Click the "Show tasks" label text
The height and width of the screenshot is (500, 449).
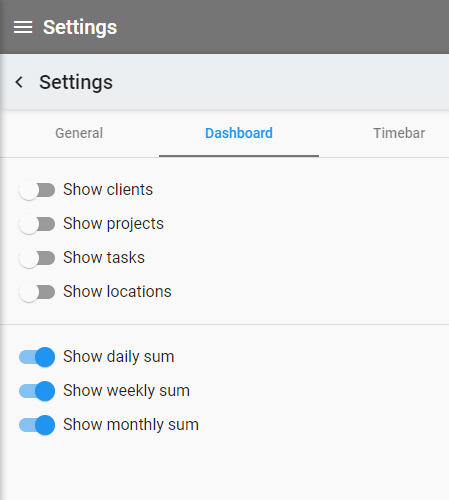[x=104, y=258]
